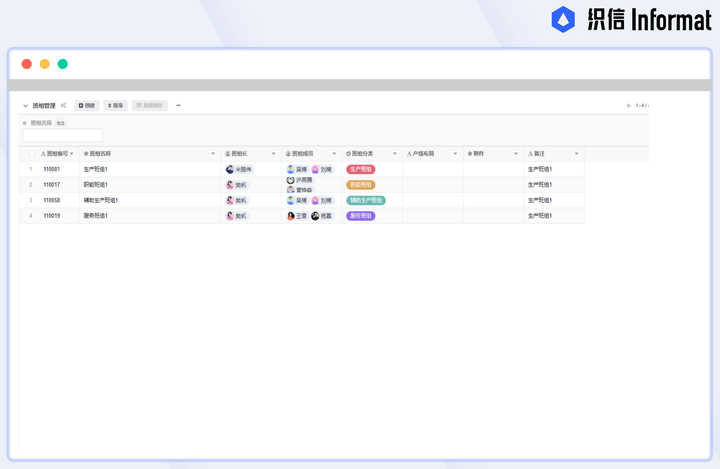720x469 pixels.
Task: Click field-type icon in 班组长 column header
Action: tap(227, 154)
